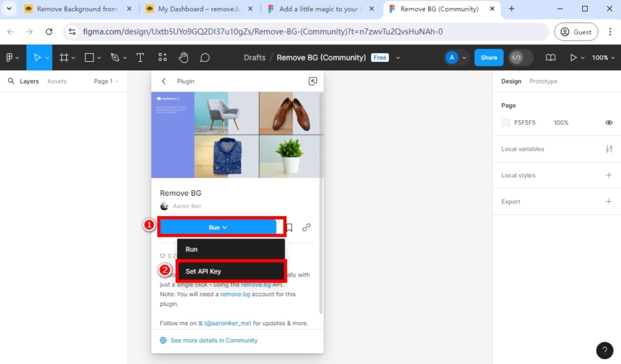Select the Frame tool
Viewport: 621px width, 364px height.
tap(64, 58)
